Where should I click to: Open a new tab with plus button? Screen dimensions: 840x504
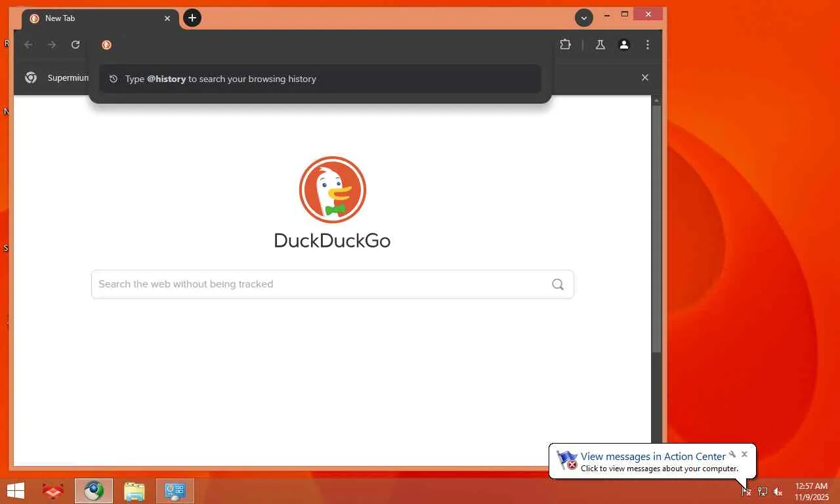(192, 18)
